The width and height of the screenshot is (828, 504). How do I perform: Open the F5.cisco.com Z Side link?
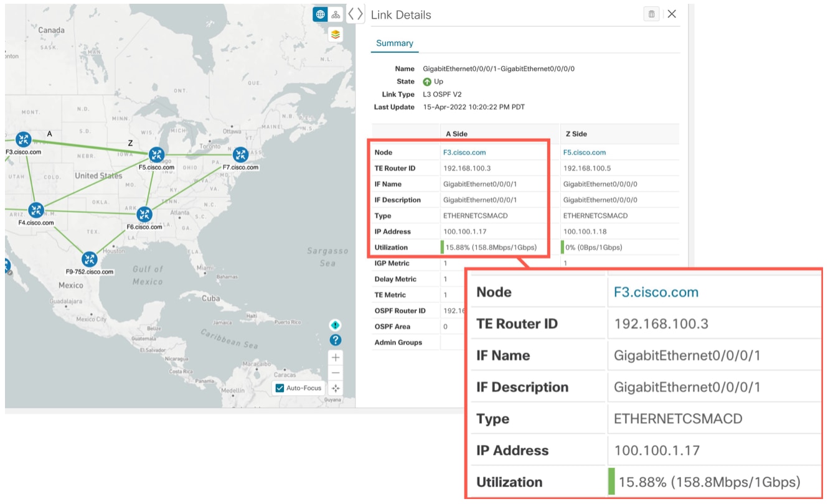click(x=585, y=152)
